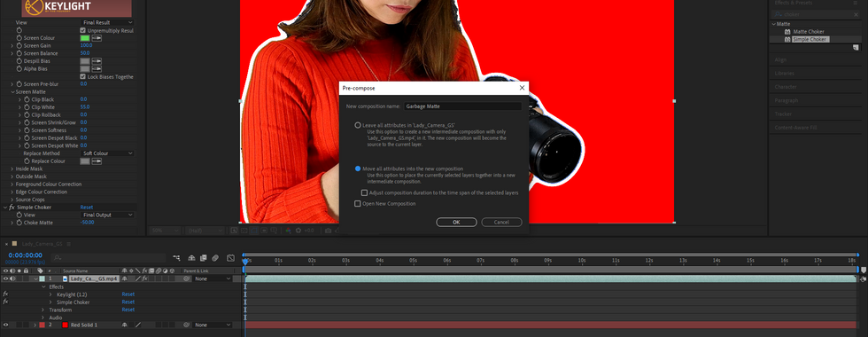The height and width of the screenshot is (337, 868).
Task: Reset Keylight (1.2) in the timeline
Action: point(128,294)
